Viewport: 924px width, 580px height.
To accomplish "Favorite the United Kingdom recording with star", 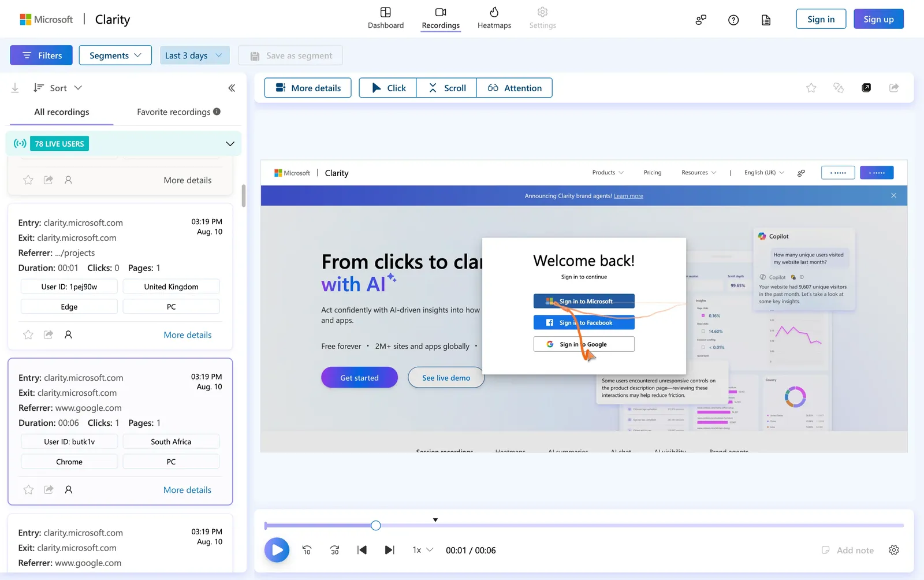I will [28, 334].
